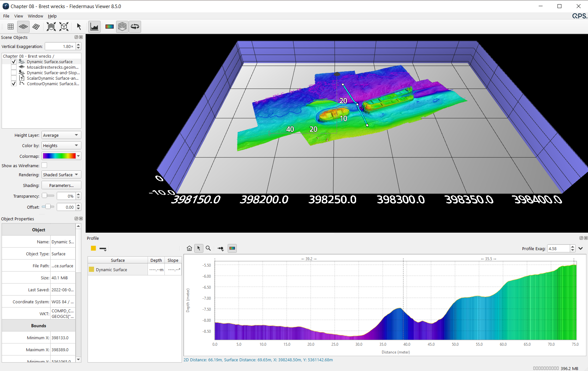Click the colormap legend toolbar icon
The width and height of the screenshot is (588, 371).
tap(110, 27)
